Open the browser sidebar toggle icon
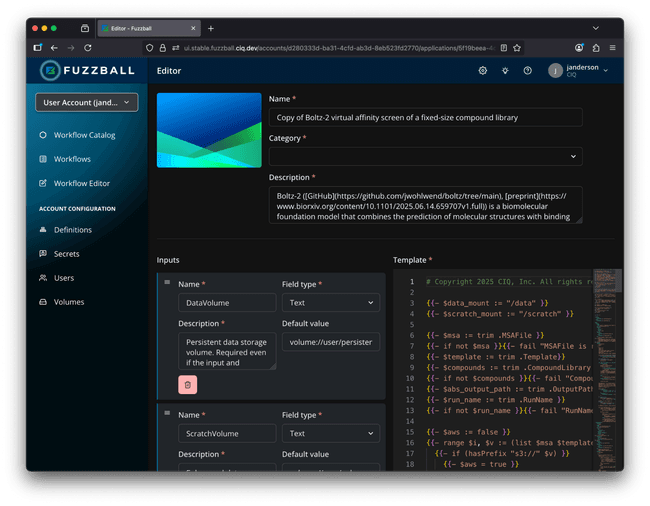The height and width of the screenshot is (506, 650). (38, 48)
